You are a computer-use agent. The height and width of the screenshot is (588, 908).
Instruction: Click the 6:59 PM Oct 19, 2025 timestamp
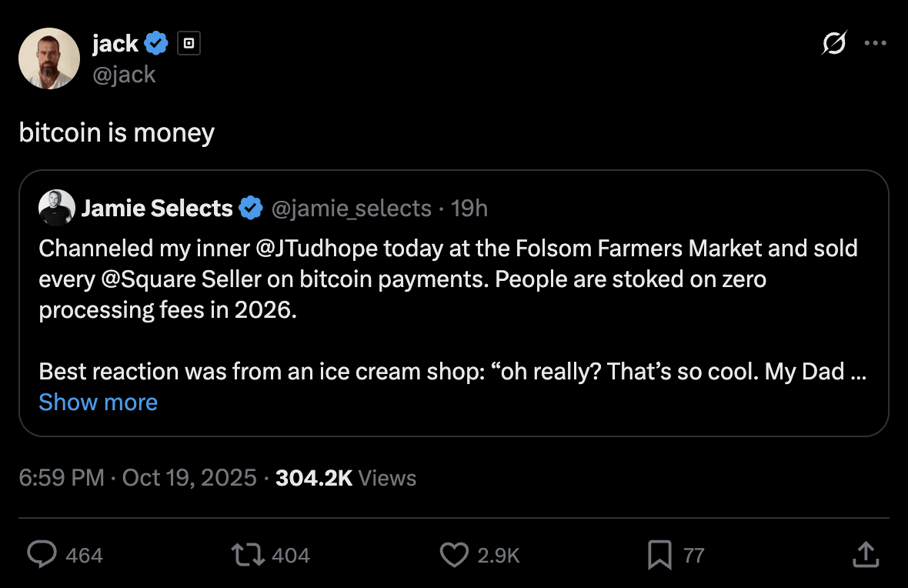point(138,478)
